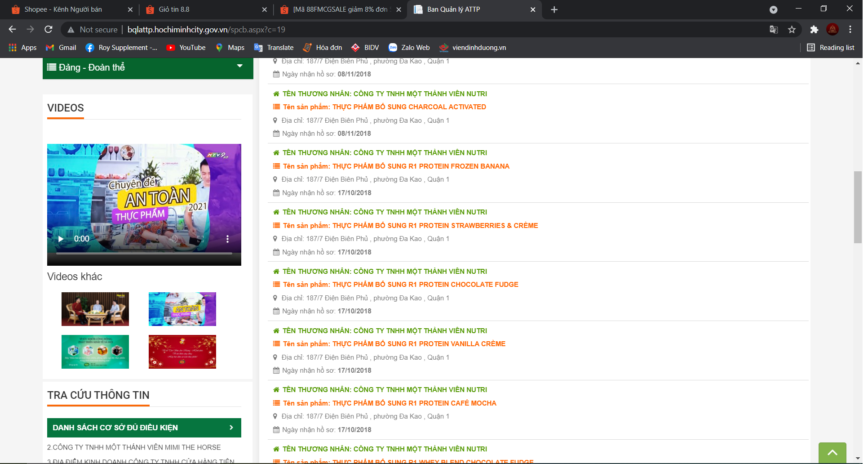Open the page translate icon in address bar
868x464 pixels.
click(x=774, y=30)
